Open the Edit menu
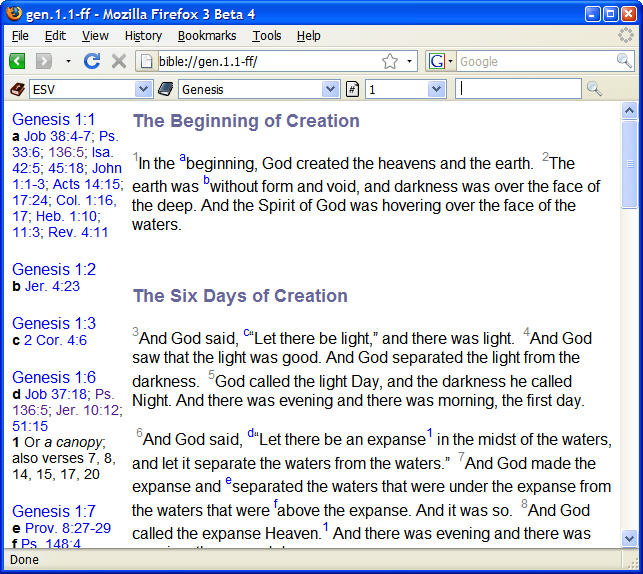Image resolution: width=643 pixels, height=574 pixels. coord(55,36)
